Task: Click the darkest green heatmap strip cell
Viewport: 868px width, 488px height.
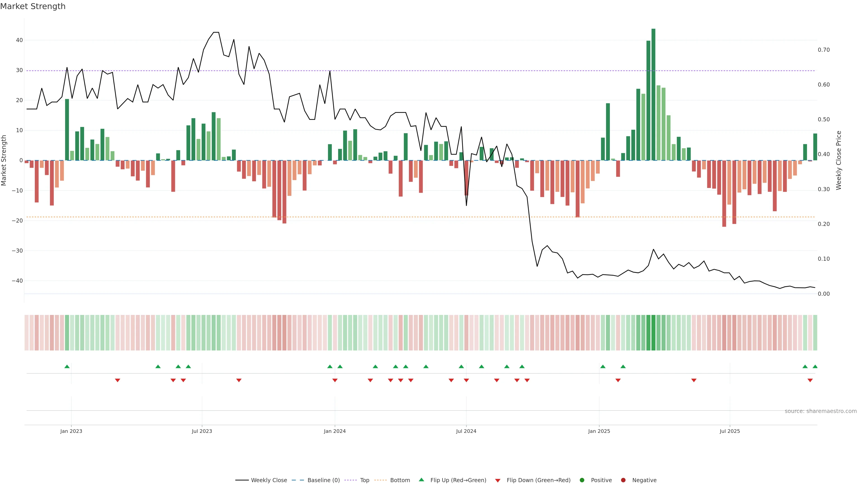Action: [x=653, y=332]
